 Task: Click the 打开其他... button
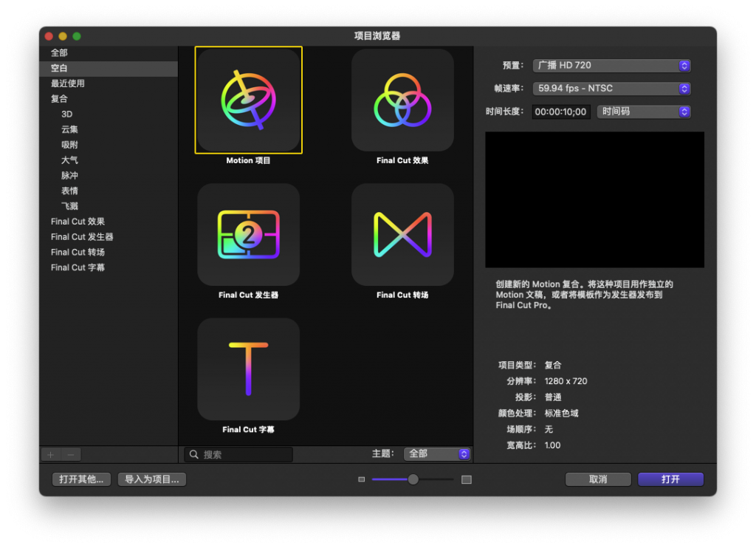pyautogui.click(x=81, y=479)
